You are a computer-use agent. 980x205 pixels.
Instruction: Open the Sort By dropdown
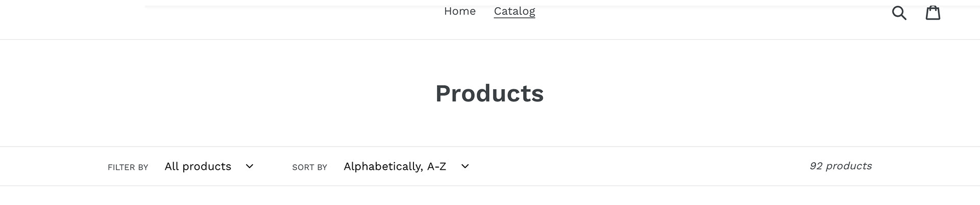[x=406, y=167]
